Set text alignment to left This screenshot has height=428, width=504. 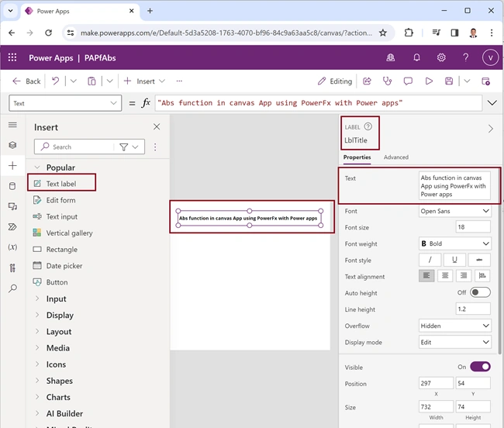coord(426,275)
